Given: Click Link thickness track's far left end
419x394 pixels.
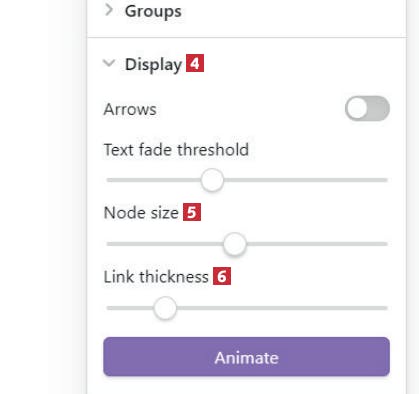Looking at the screenshot, I should [x=109, y=308].
